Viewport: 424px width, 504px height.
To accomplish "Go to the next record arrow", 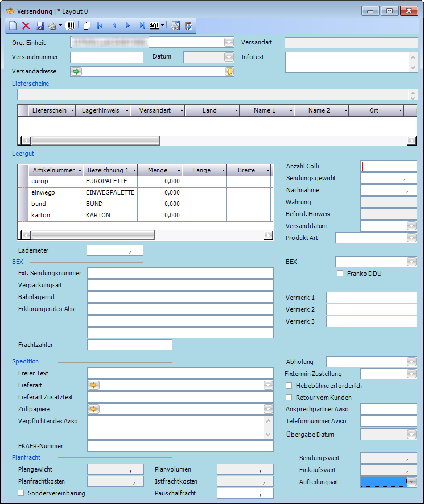I will coord(128,26).
